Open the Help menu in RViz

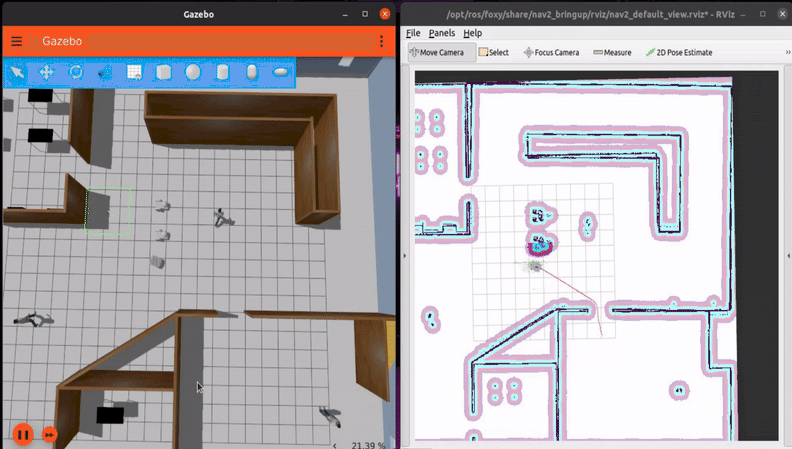(473, 33)
